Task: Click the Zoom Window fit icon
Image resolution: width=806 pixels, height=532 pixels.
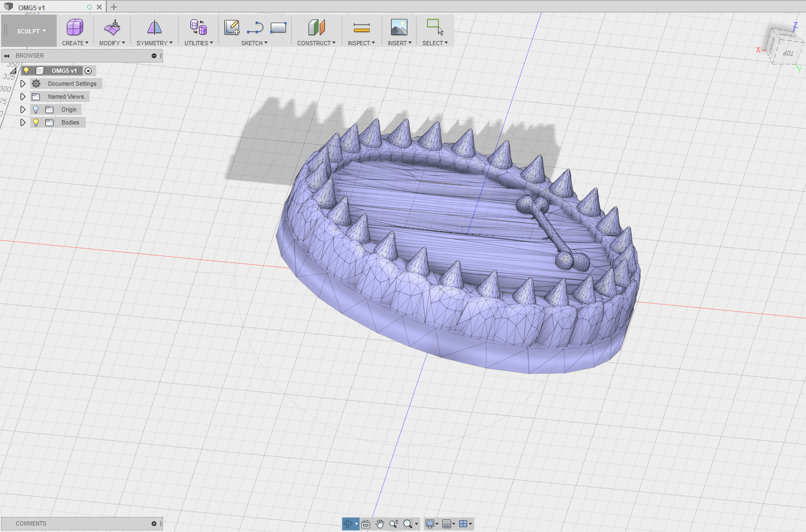Action: click(x=408, y=523)
